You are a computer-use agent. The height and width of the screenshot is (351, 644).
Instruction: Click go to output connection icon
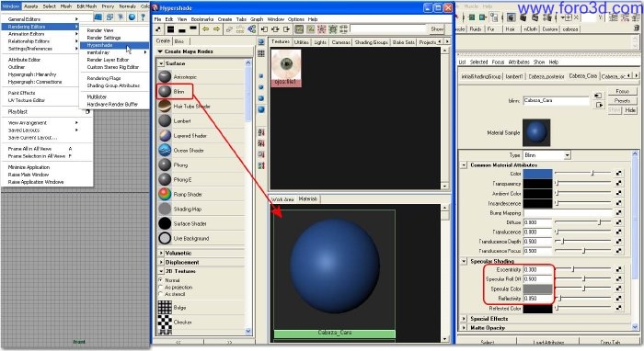[x=599, y=106]
